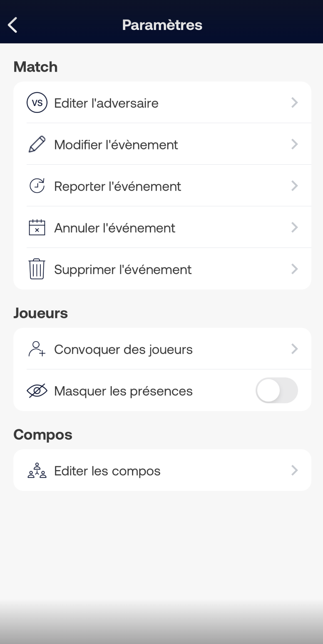The width and height of the screenshot is (323, 644).
Task: Select Modifier l'évènement menu entry
Action: [162, 144]
